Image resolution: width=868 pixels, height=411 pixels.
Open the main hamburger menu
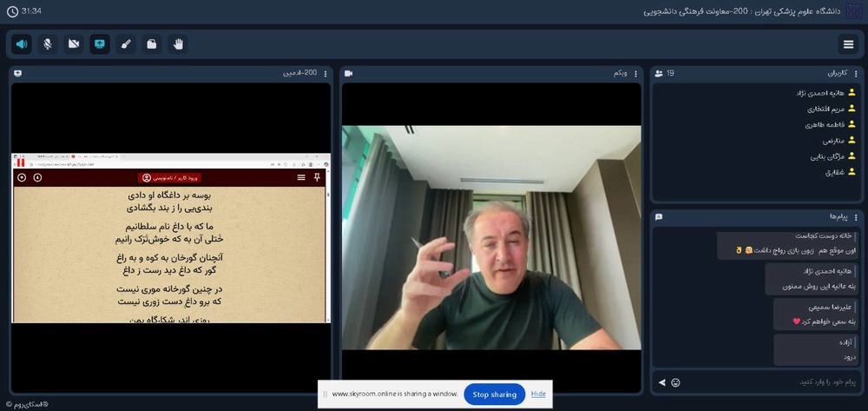point(848,44)
